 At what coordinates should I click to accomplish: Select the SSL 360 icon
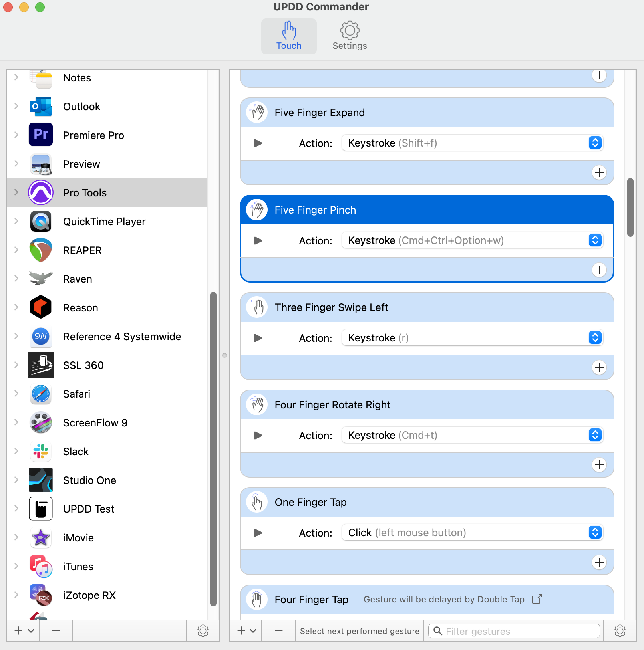coord(41,365)
